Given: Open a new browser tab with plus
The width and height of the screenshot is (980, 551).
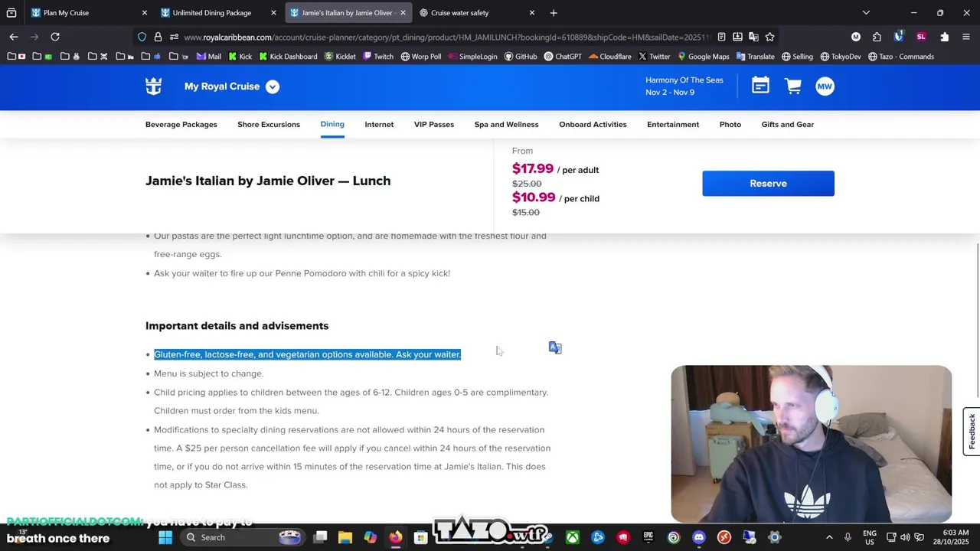Looking at the screenshot, I should coord(554,13).
